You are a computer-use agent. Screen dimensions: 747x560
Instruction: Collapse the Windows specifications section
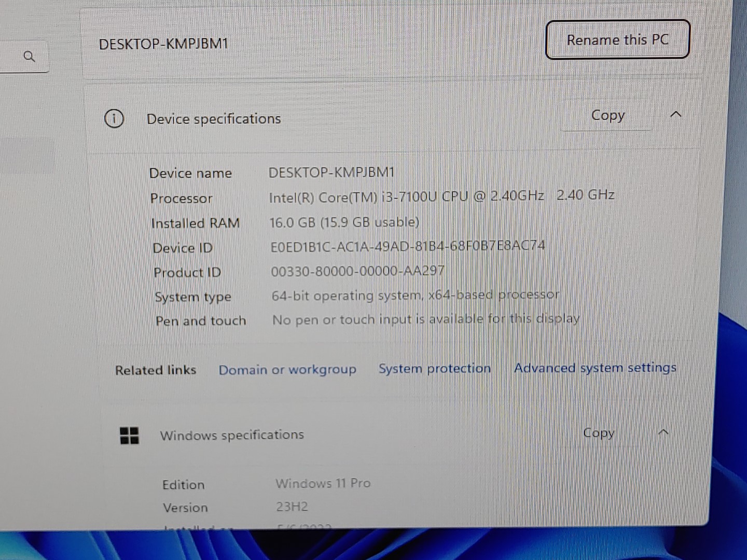tap(663, 432)
